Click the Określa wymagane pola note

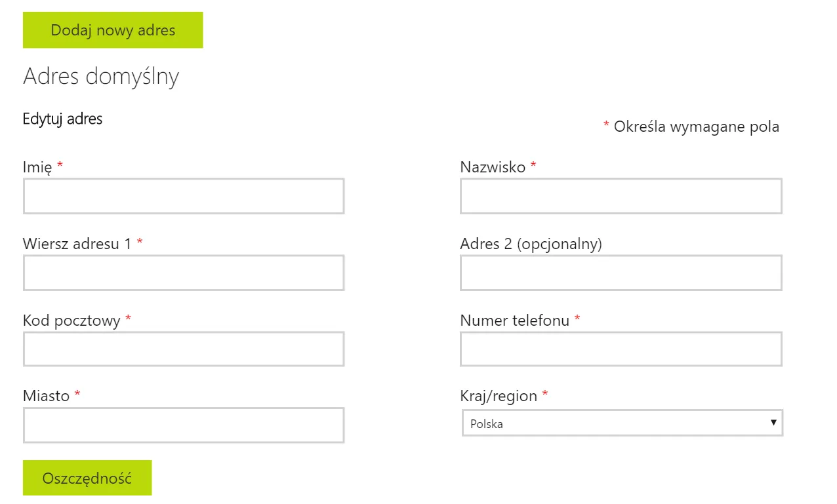pyautogui.click(x=697, y=126)
